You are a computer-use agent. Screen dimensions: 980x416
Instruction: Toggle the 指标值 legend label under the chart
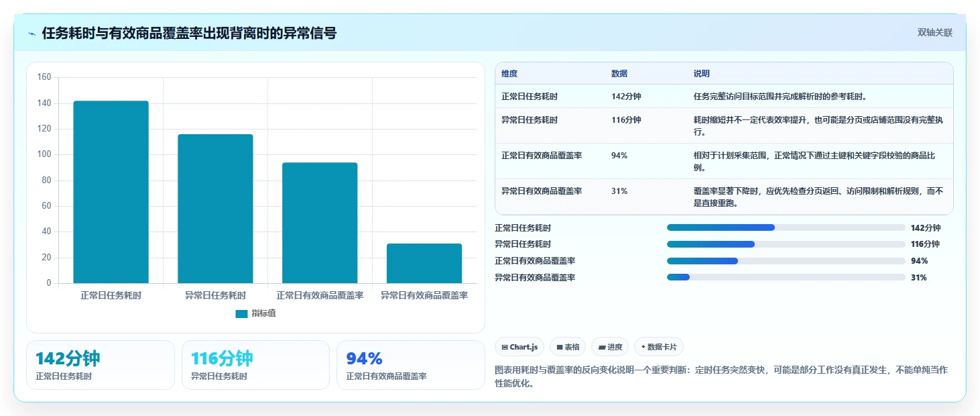pos(263,314)
